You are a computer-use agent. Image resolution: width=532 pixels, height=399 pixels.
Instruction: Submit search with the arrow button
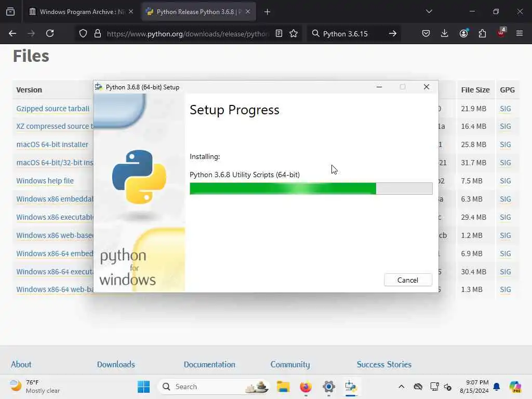[x=393, y=33]
